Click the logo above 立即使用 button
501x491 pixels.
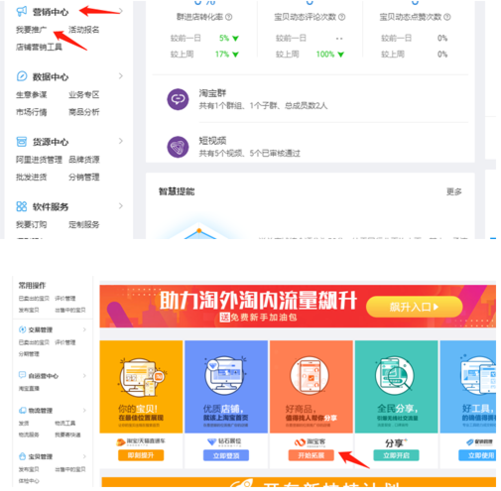tap(480, 442)
